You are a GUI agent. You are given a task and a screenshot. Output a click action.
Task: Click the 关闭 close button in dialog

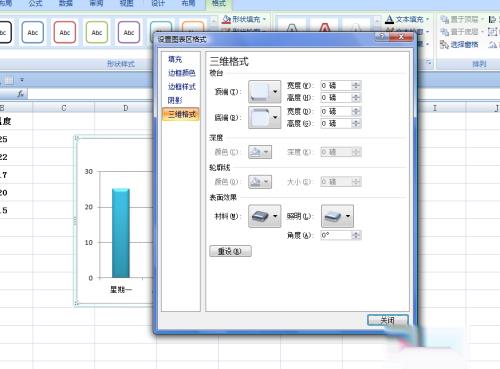(x=388, y=320)
